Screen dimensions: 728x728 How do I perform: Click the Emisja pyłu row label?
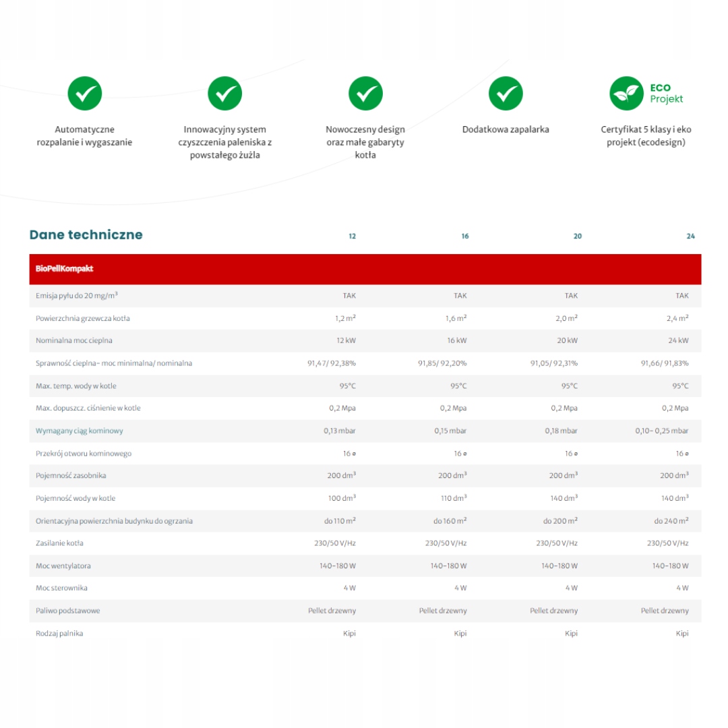[81, 296]
